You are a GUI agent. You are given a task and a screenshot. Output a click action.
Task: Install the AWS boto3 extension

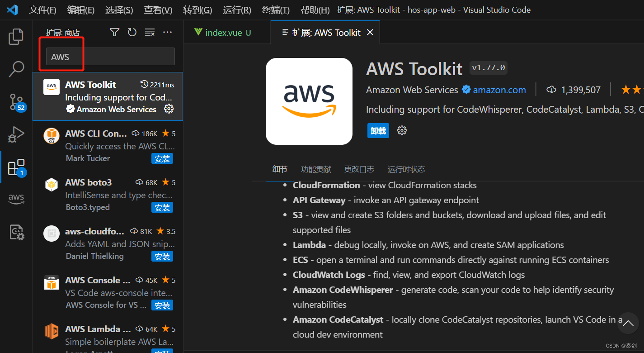pos(162,207)
